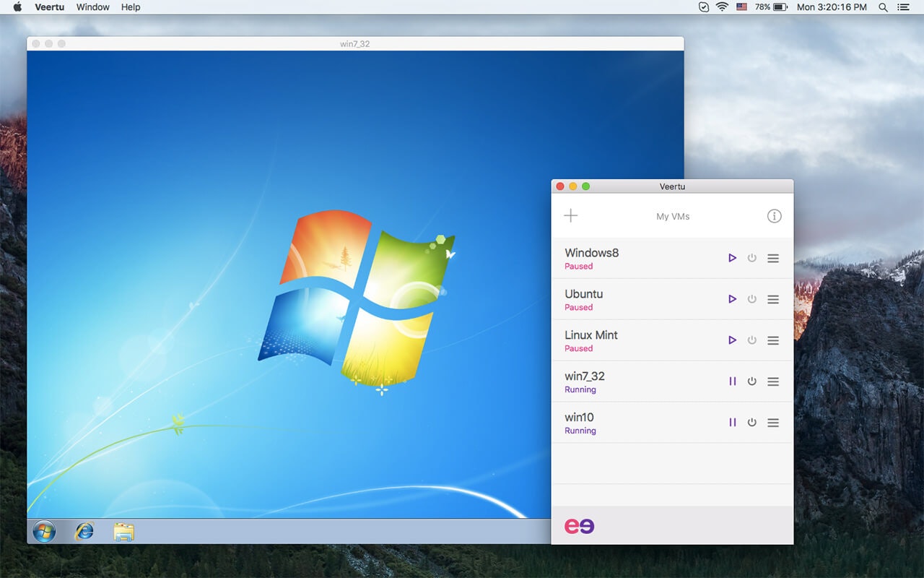Shut down win10 via power icon
The height and width of the screenshot is (578, 924).
pos(751,423)
